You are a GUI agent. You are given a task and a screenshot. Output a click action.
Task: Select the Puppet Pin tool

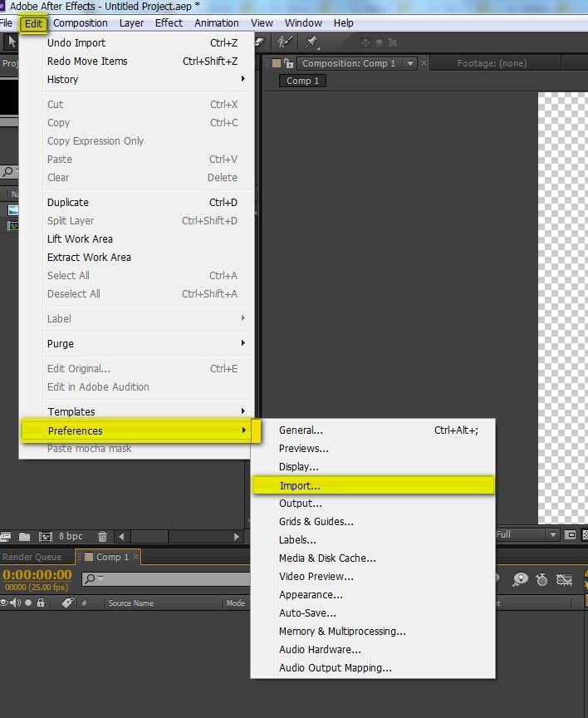312,42
